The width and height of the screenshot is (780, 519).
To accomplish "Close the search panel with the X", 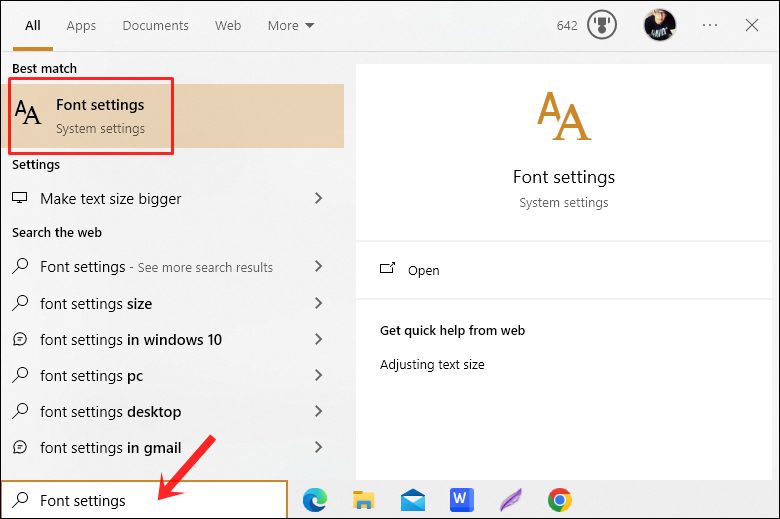I will (752, 25).
